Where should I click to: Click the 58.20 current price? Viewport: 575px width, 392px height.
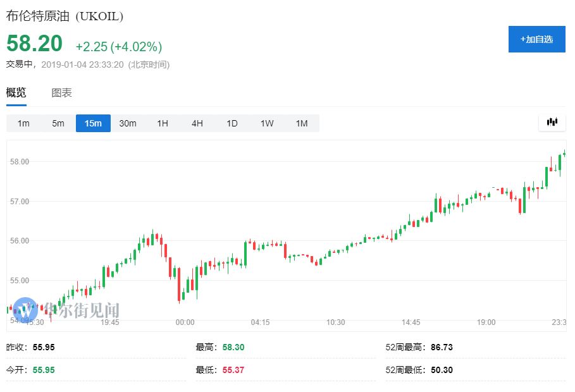(35, 44)
